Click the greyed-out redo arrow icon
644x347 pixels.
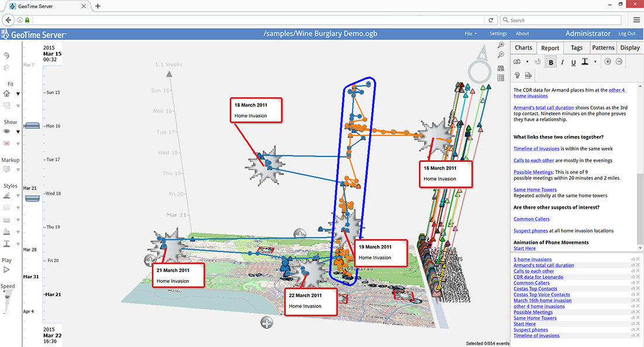6,67
